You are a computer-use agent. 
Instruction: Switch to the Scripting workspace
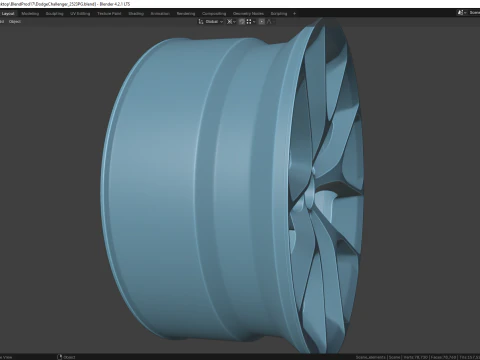tap(279, 14)
